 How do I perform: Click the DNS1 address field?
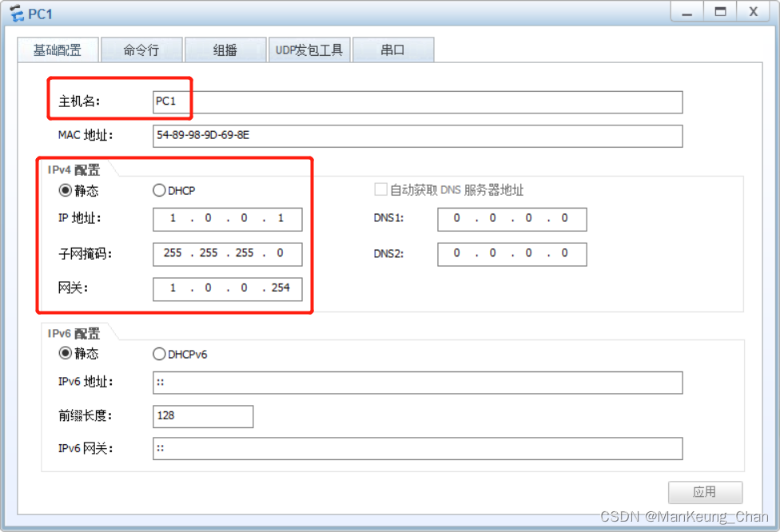[x=511, y=219]
